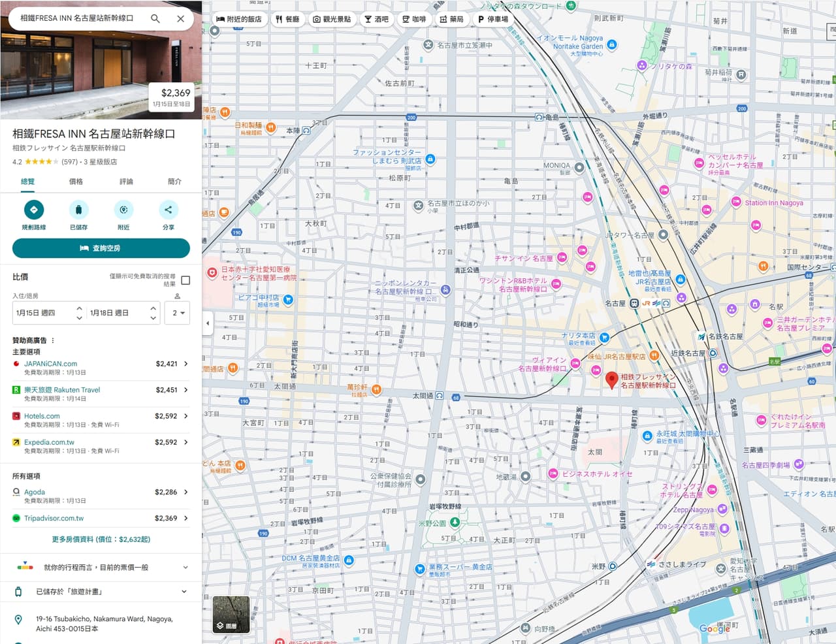
Task: Click the hotel address text
Action: coord(104,624)
